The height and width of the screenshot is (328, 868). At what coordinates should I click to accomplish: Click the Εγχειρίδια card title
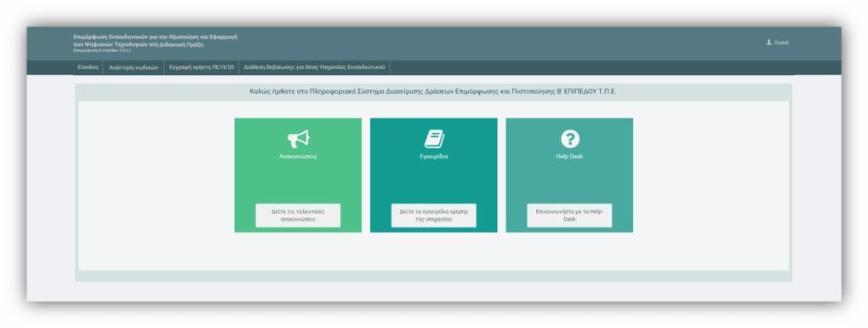point(434,157)
